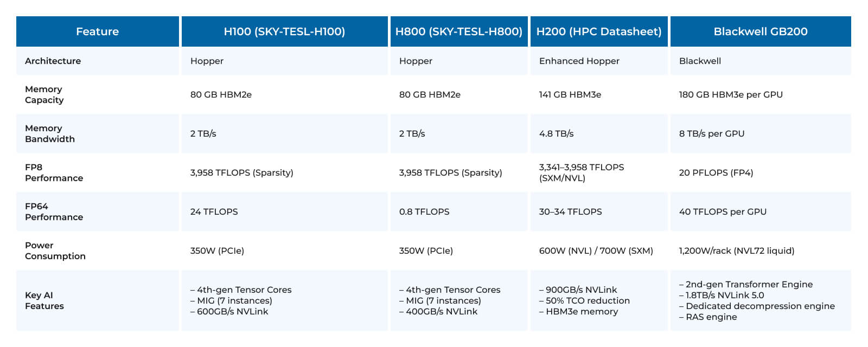Screen dimensions: 868x347
Task: Select the "Key AI Features" row label
Action: (44, 300)
